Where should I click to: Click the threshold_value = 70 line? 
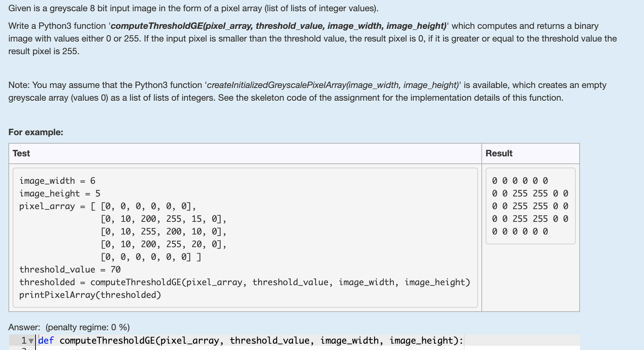pyautogui.click(x=70, y=269)
